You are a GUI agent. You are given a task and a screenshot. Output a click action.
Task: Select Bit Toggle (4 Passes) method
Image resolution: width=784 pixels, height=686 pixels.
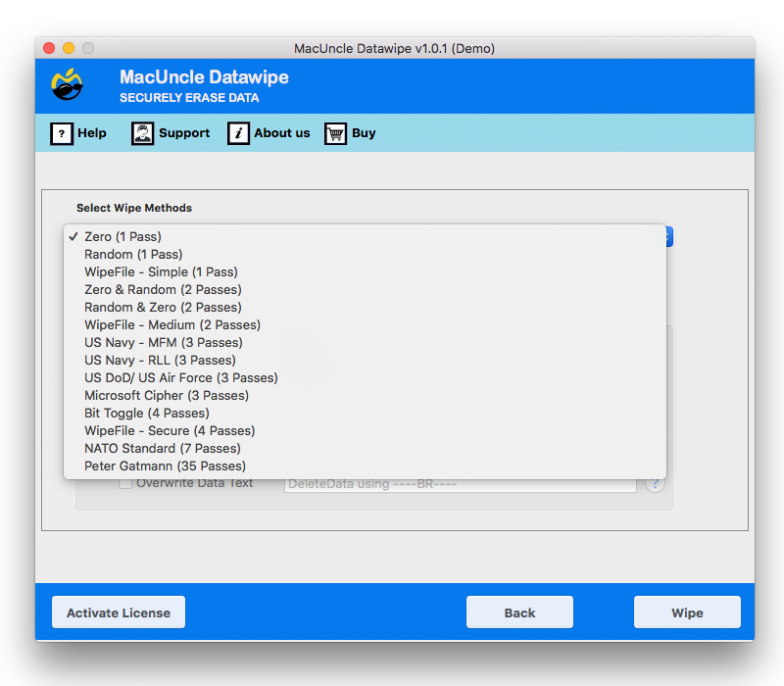pos(142,413)
